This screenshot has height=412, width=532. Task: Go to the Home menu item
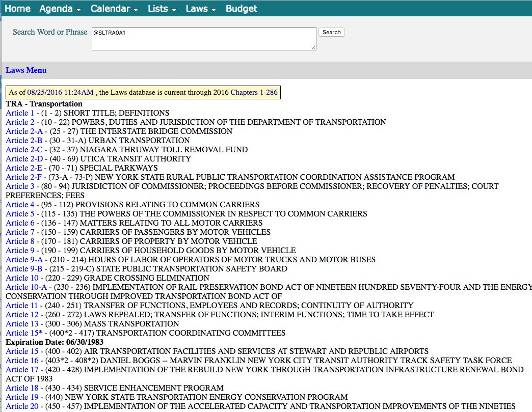(x=17, y=9)
